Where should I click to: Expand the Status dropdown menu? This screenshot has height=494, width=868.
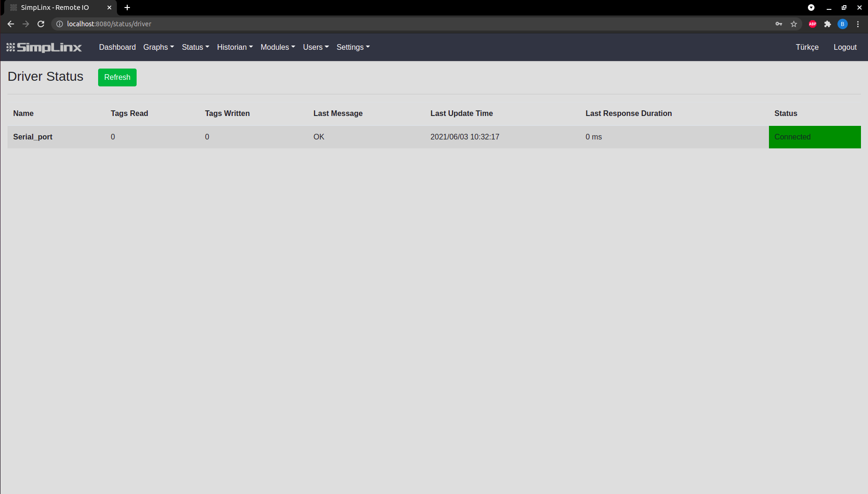(196, 47)
